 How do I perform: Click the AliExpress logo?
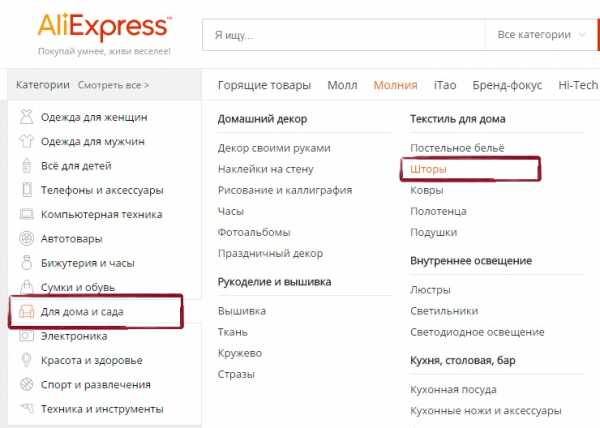[103, 25]
